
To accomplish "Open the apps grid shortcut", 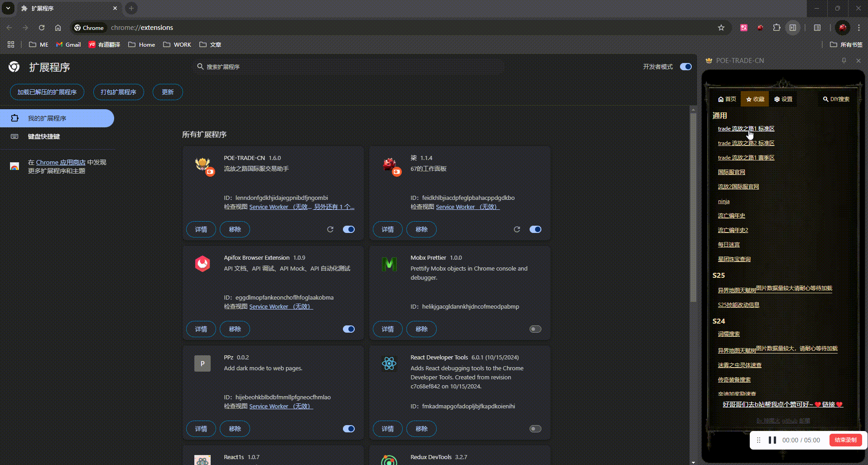I will [11, 44].
